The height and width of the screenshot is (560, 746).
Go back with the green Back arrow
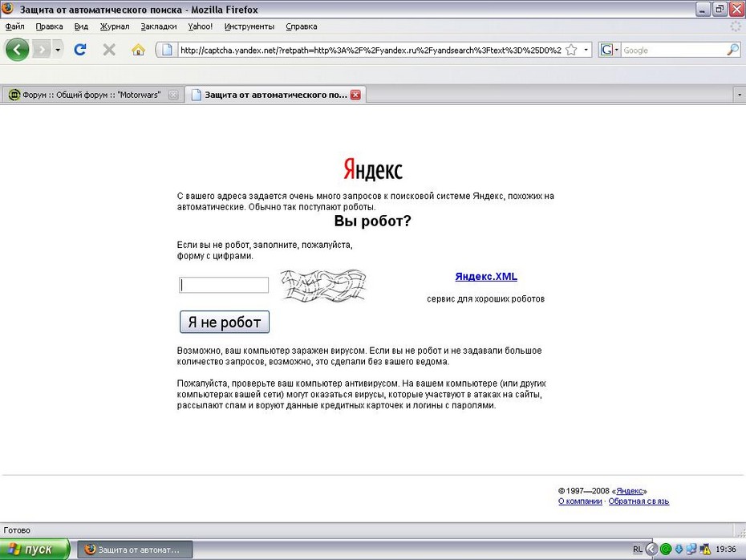point(18,50)
